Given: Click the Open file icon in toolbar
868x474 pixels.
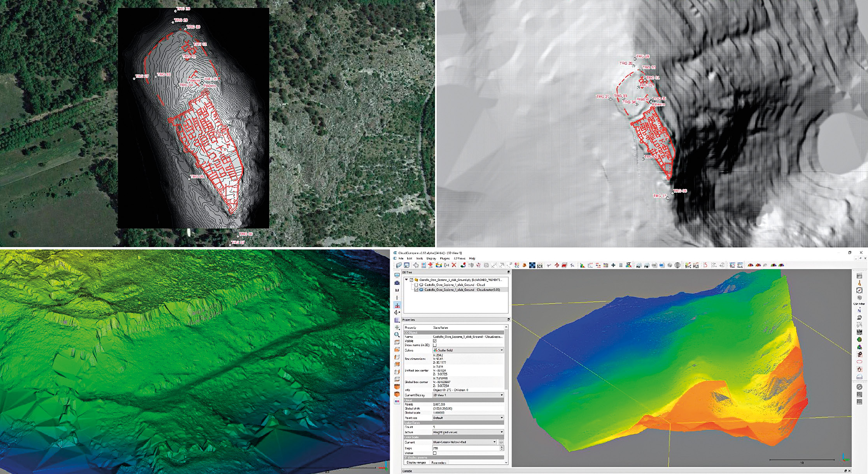Looking at the screenshot, I should [399, 265].
